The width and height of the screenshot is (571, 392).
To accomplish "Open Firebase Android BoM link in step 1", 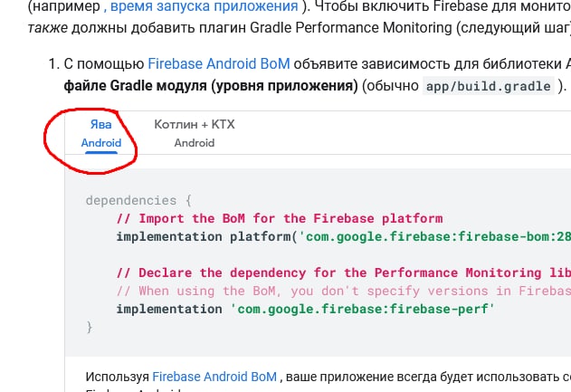I will [206, 64].
